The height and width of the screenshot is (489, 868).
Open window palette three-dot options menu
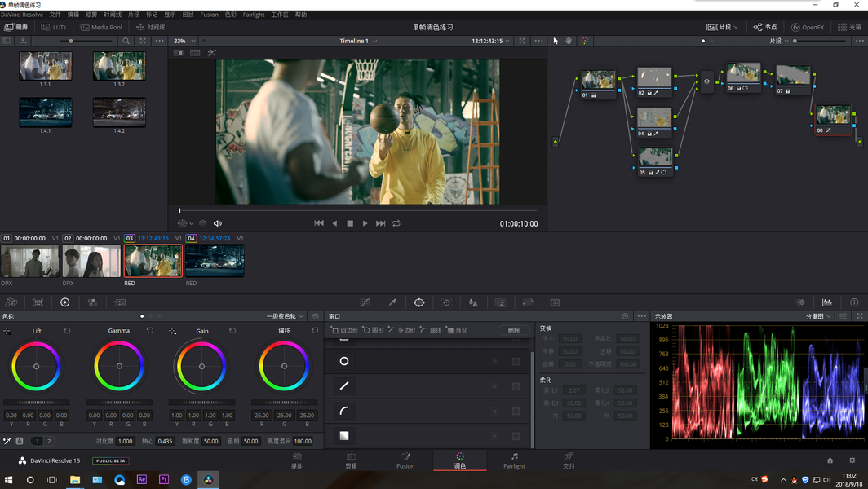tap(641, 316)
